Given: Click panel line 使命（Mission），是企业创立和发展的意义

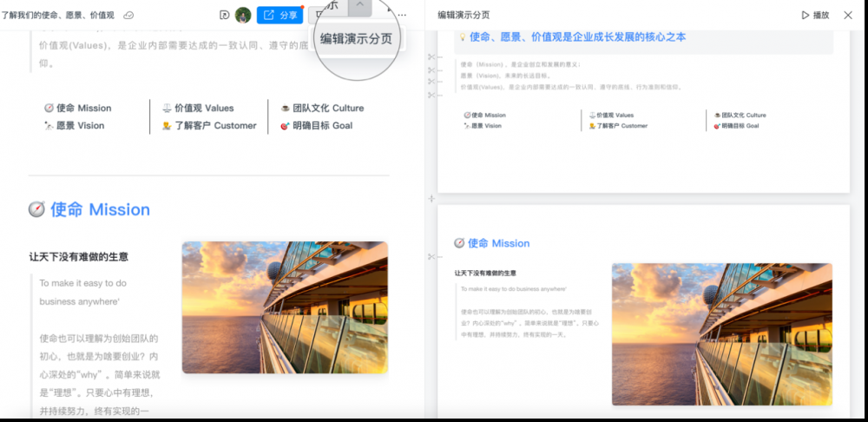Looking at the screenshot, I should click(x=521, y=65).
